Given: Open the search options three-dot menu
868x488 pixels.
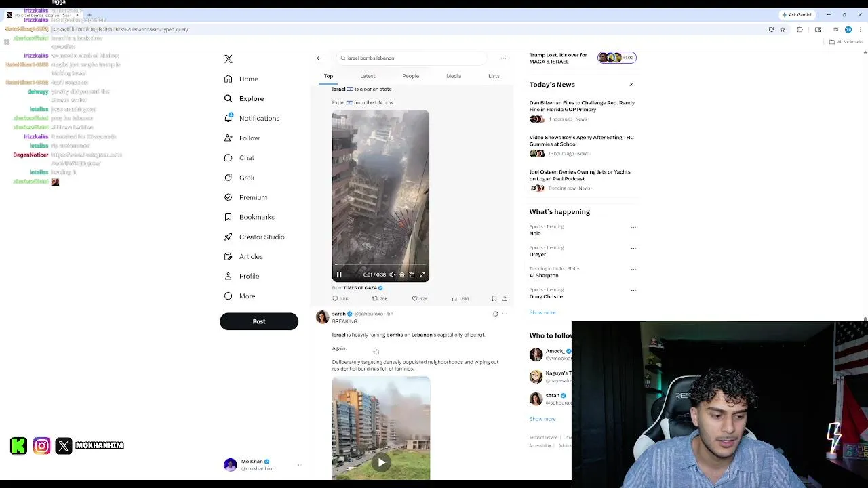Looking at the screenshot, I should [503, 58].
